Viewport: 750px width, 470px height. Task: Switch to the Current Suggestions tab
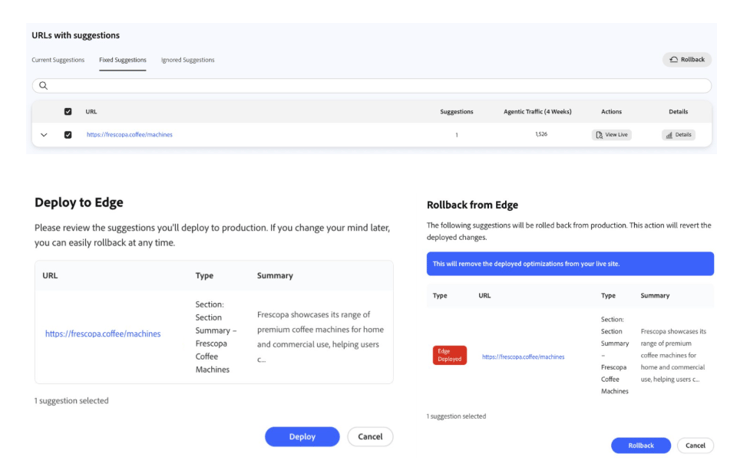pyautogui.click(x=58, y=60)
